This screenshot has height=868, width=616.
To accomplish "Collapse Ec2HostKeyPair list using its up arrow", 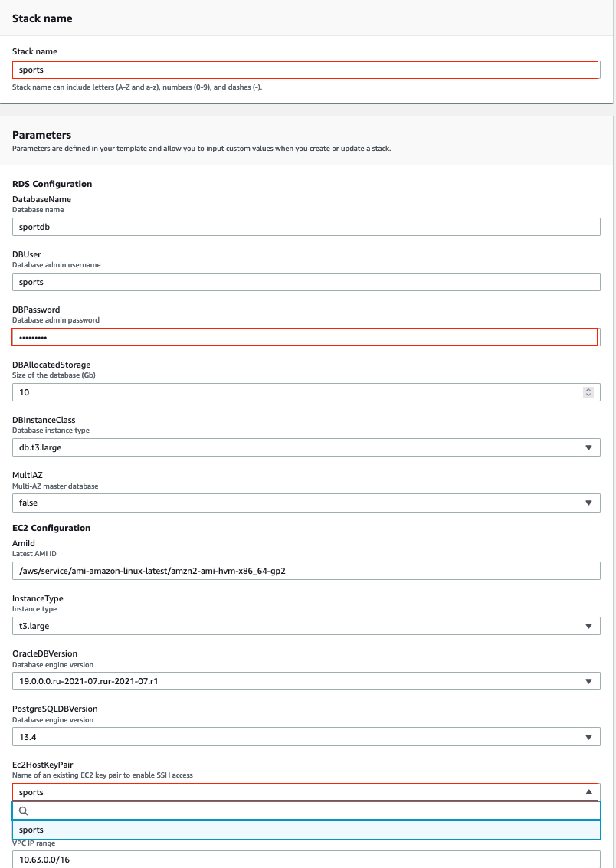I will 588,792.
